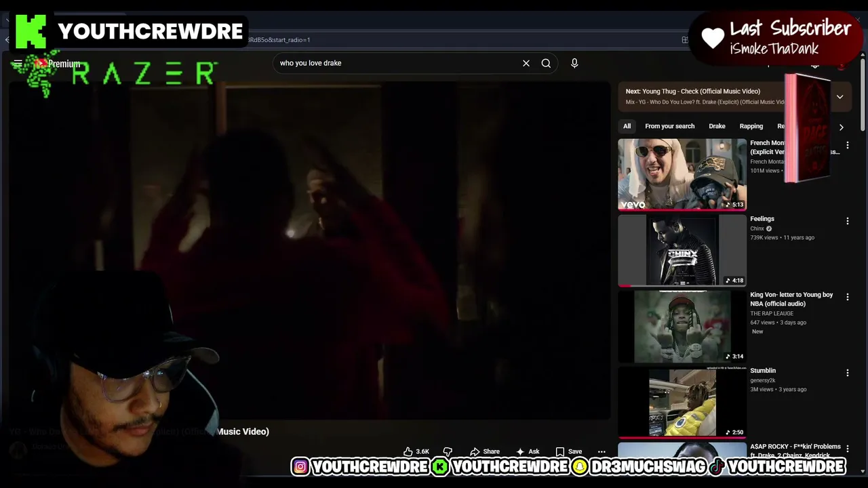The width and height of the screenshot is (868, 488).
Task: Play the Chinx Feelings thumbnail
Action: (682, 251)
